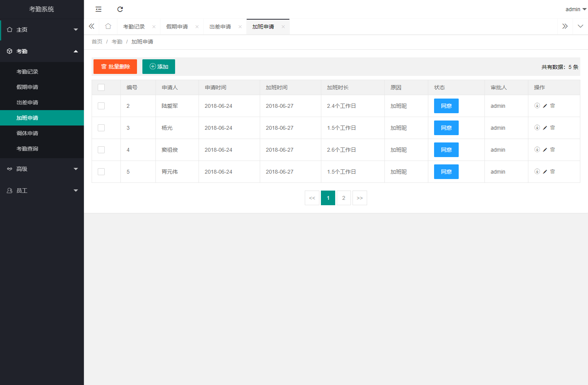Click the edit pencil icon for 陆爱军
Screen dimensions: 588x385
tap(545, 106)
